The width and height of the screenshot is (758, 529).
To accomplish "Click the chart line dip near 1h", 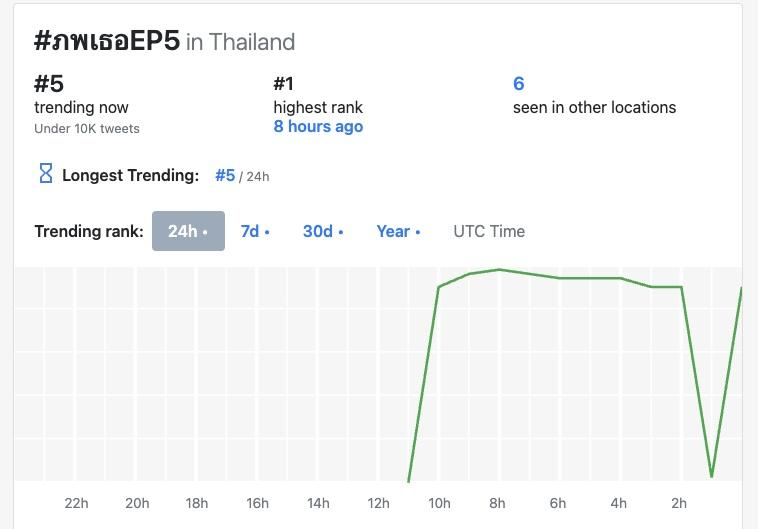I will coord(711,476).
